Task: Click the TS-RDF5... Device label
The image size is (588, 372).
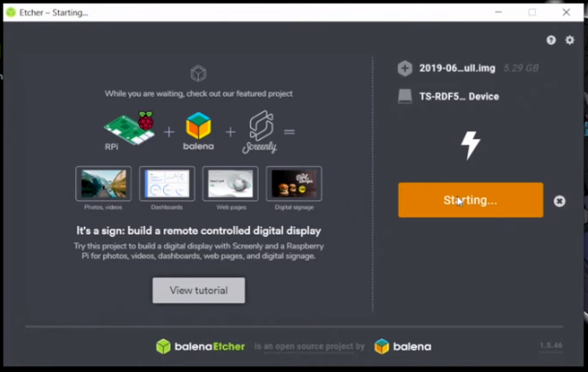Action: tap(459, 97)
